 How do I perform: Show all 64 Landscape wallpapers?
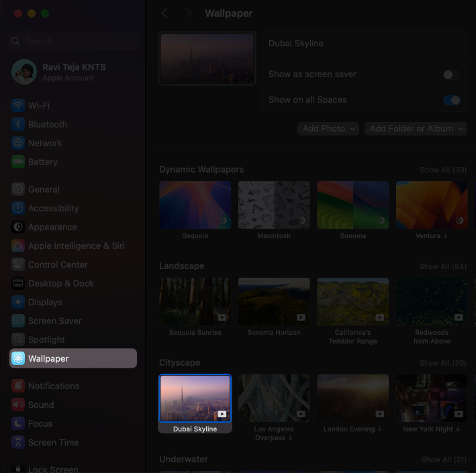[443, 266]
